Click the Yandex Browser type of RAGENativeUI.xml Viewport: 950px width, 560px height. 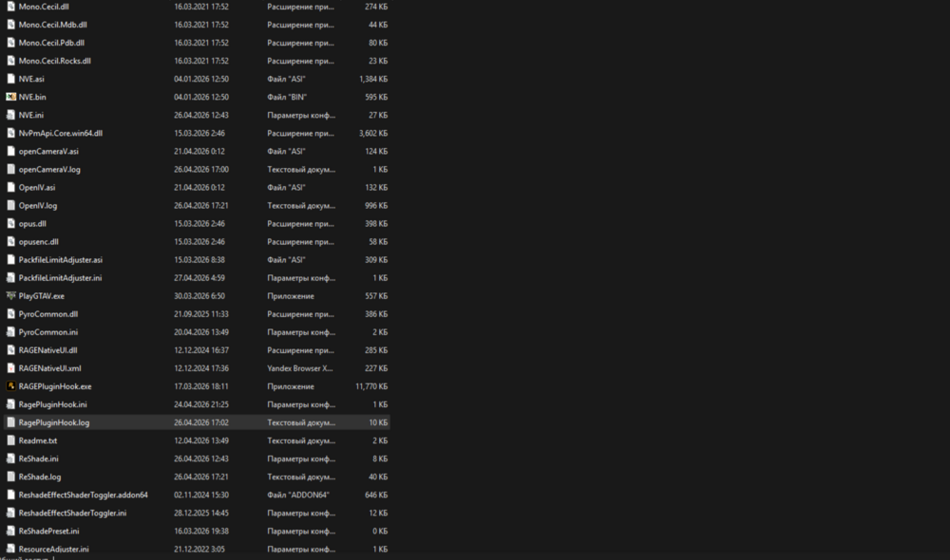300,368
